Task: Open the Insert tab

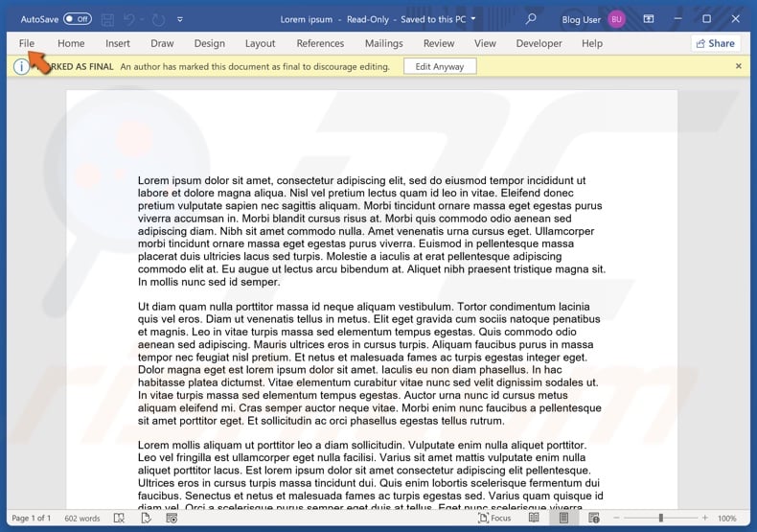Action: click(118, 43)
